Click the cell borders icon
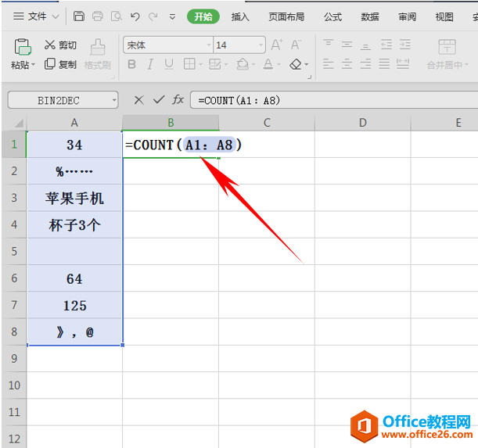 189,64
